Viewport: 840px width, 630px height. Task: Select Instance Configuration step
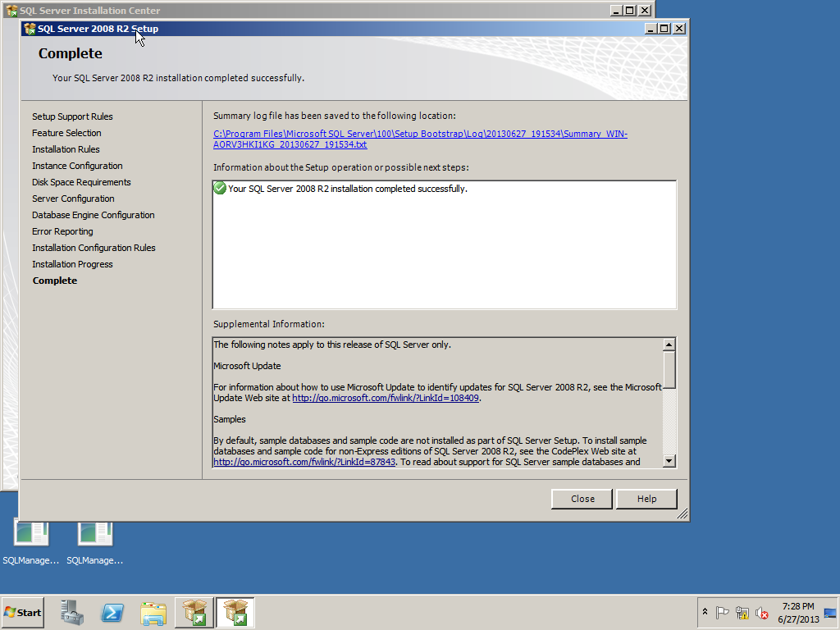point(77,166)
